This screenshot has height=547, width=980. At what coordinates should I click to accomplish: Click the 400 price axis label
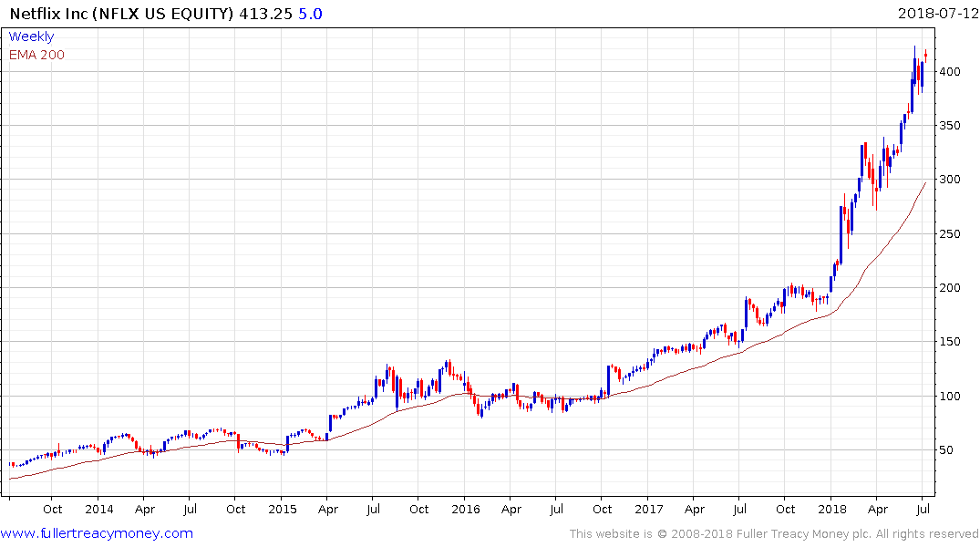coord(950,72)
